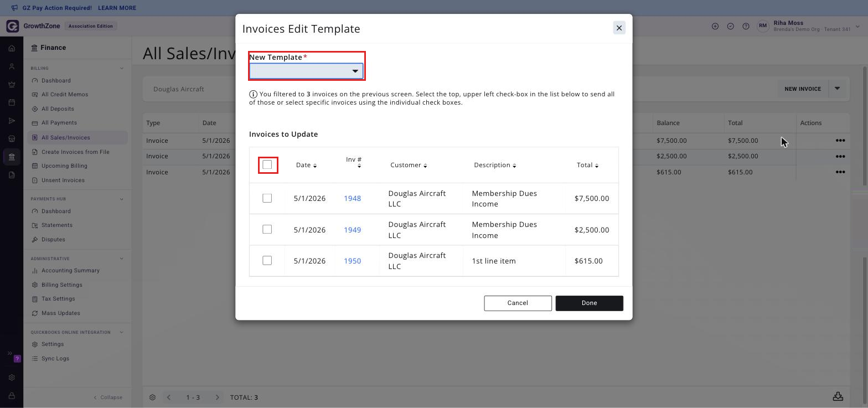Open the Reports document icon in left rail
868x408 pixels.
click(12, 175)
